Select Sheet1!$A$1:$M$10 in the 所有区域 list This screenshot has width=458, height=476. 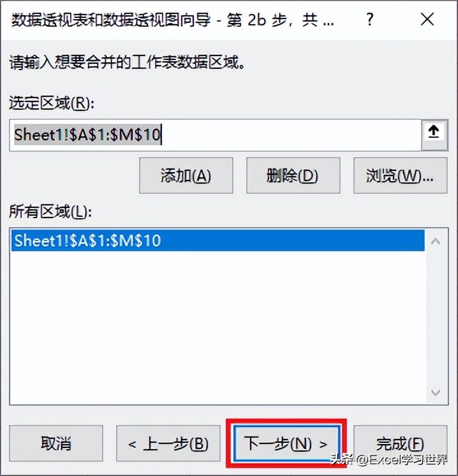(x=218, y=241)
